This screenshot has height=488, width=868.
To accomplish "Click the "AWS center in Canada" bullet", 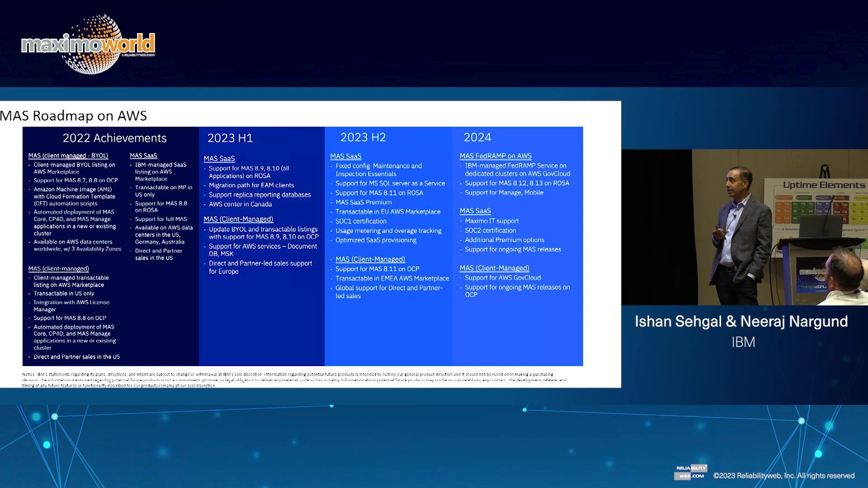I will [241, 204].
